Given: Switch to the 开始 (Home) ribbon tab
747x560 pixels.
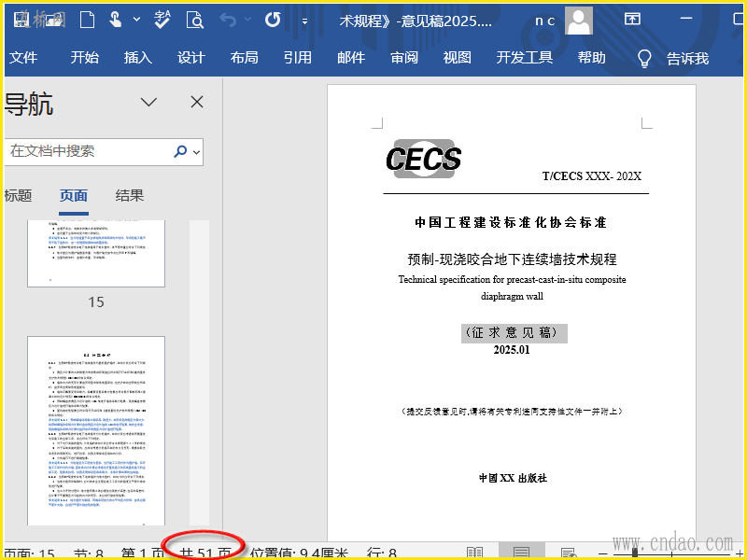Looking at the screenshot, I should pyautogui.click(x=85, y=58).
